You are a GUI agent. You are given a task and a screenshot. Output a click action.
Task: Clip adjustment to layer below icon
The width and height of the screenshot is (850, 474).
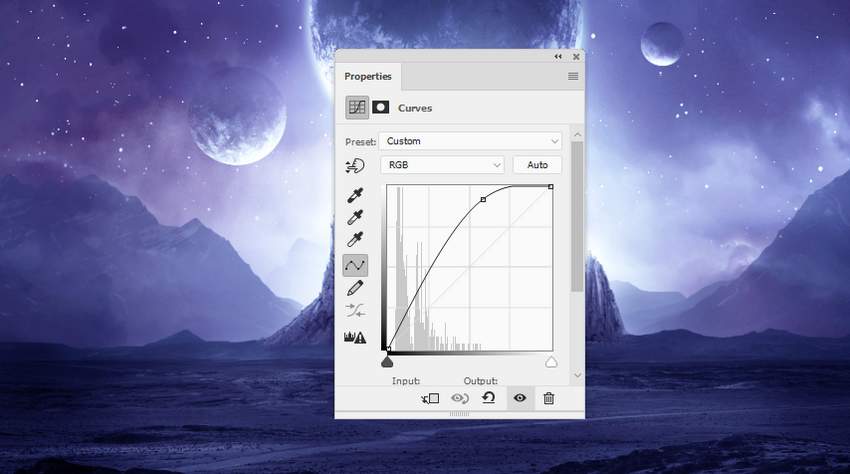point(430,399)
